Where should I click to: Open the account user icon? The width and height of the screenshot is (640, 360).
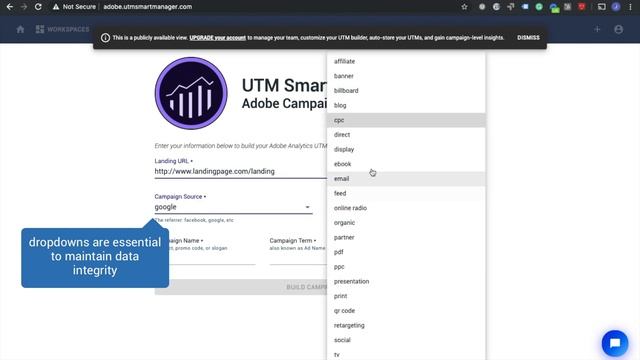pyautogui.click(x=619, y=29)
